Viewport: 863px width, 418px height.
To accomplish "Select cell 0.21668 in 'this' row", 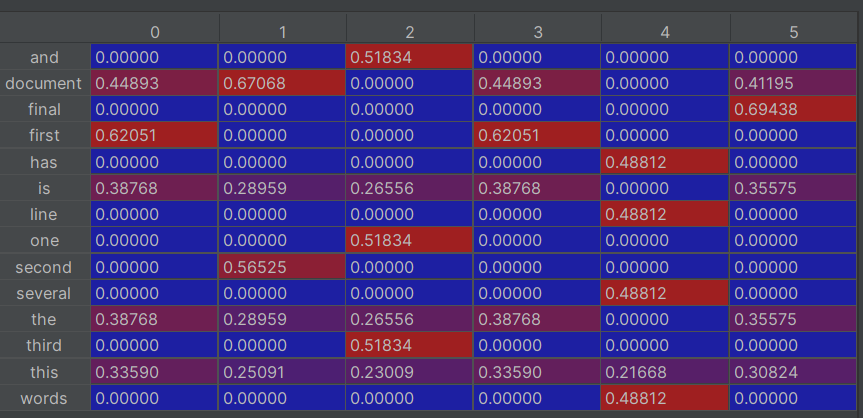I will (665, 372).
